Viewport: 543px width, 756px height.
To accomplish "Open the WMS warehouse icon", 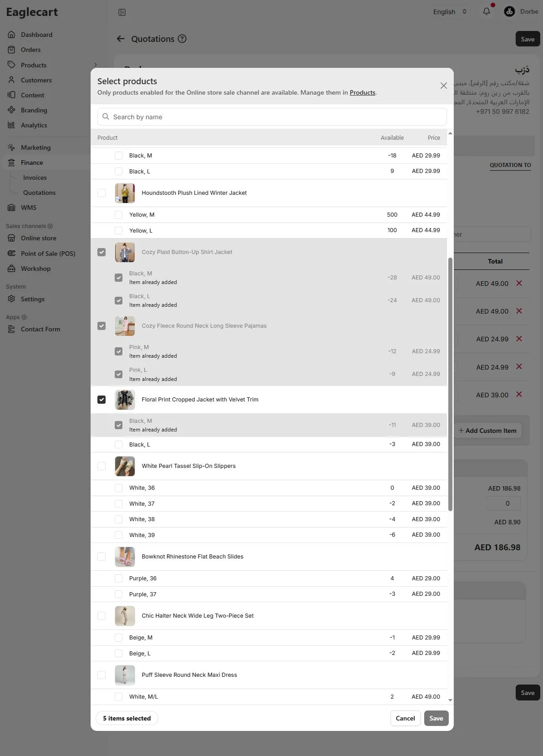I will coord(11,208).
